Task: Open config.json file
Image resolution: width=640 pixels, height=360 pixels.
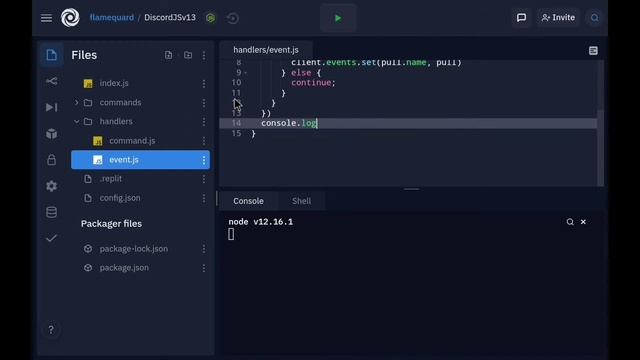Action: click(120, 198)
